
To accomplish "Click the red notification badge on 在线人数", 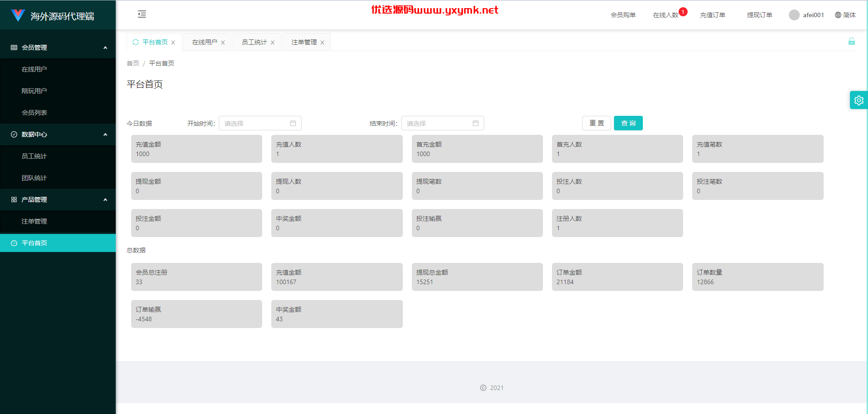I will [x=683, y=12].
